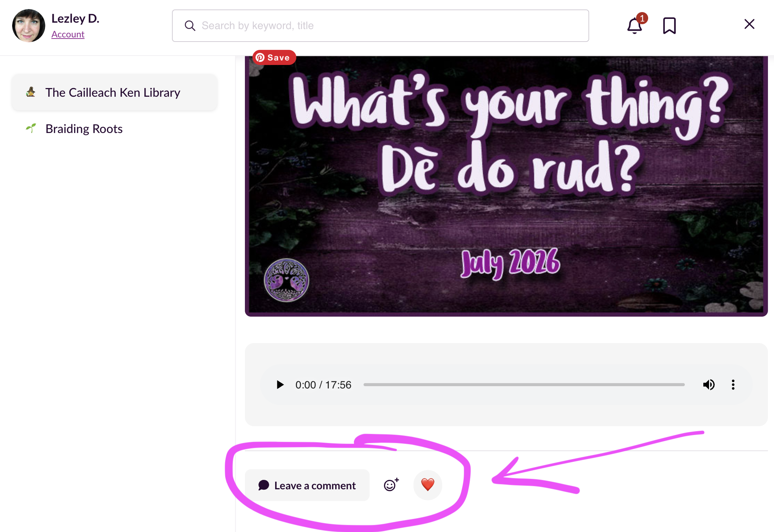The image size is (774, 532).
Task: Focus the search by keyword field
Action: pyautogui.click(x=380, y=26)
